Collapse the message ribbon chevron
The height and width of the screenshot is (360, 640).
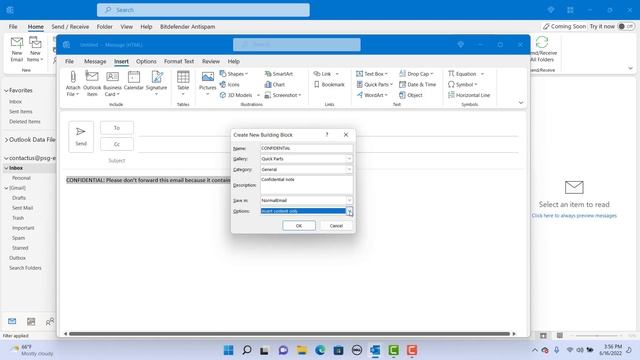pyautogui.click(x=521, y=103)
